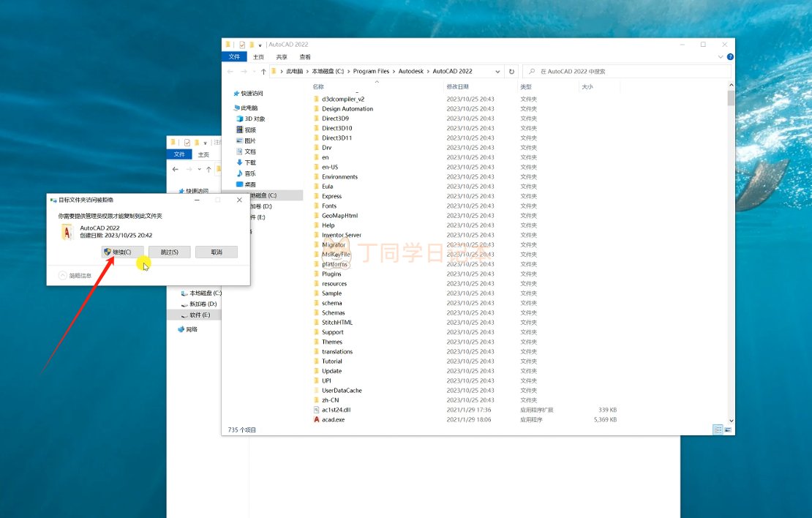
Task: Click the vertical scrollbar of the file list
Action: tap(731, 219)
